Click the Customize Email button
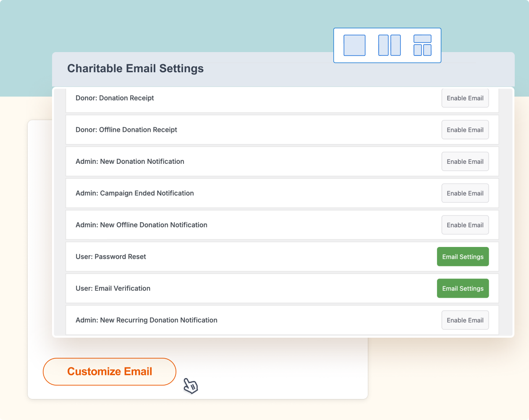This screenshot has width=529, height=420. coord(109,371)
